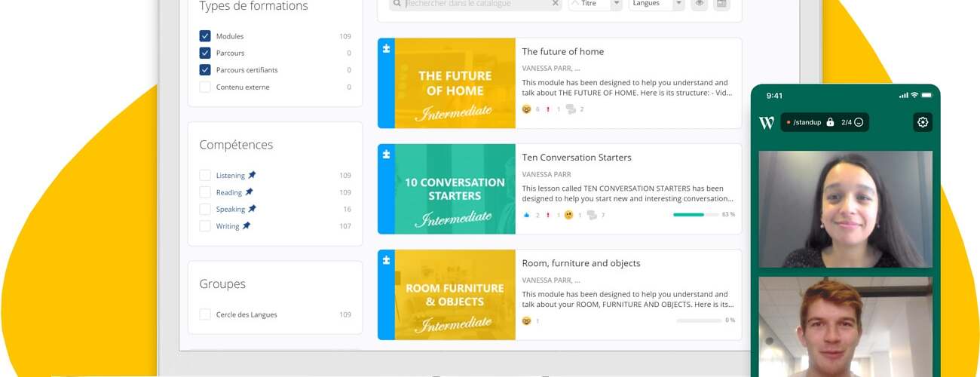This screenshot has height=377, width=980.
Task: Click puzzle icon on 10 Conversation Starters card
Action: [x=386, y=154]
